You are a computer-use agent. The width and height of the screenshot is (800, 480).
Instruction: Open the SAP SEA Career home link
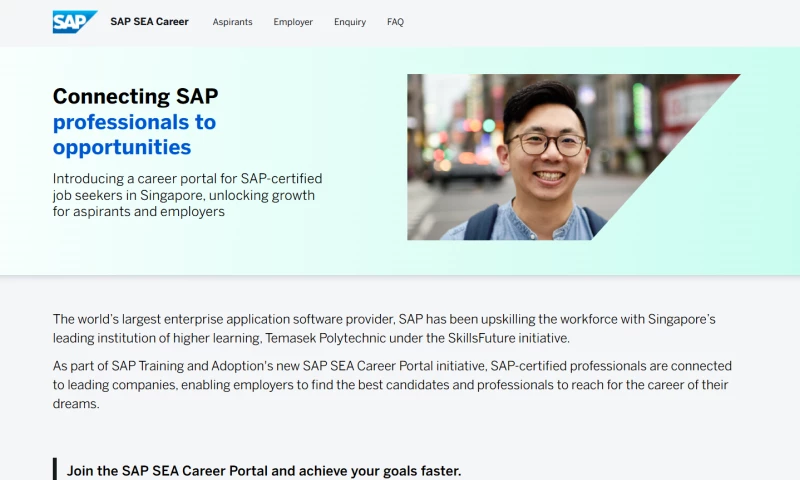[149, 22]
